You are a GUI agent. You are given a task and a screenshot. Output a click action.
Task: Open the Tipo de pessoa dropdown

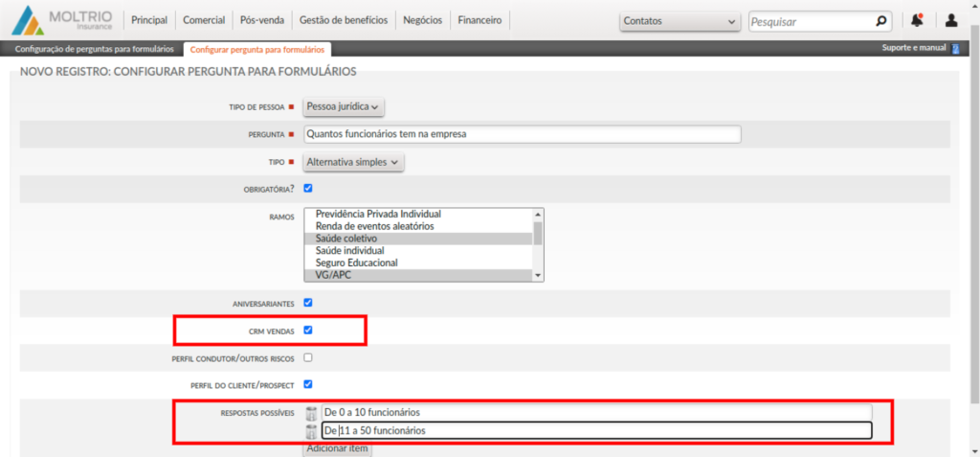pos(344,107)
